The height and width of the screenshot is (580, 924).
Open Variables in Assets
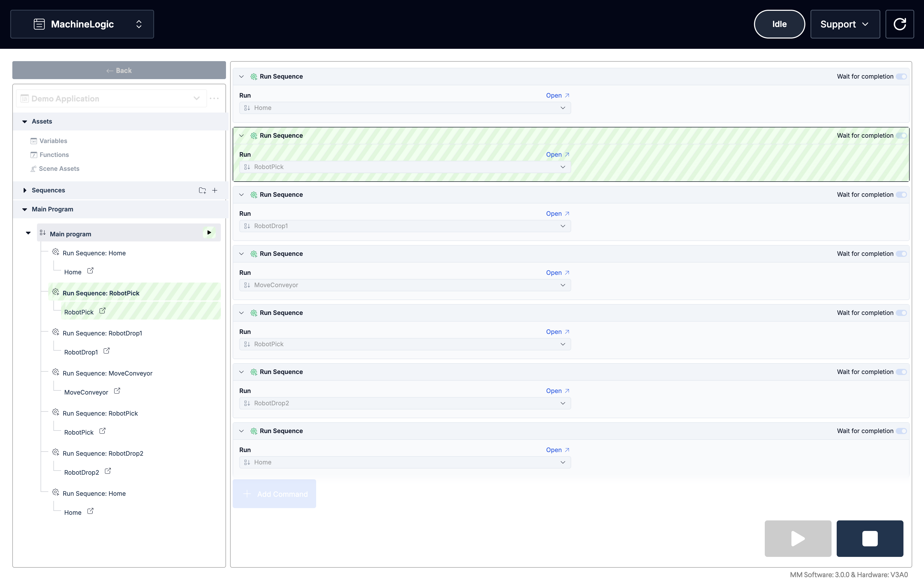[49, 141]
